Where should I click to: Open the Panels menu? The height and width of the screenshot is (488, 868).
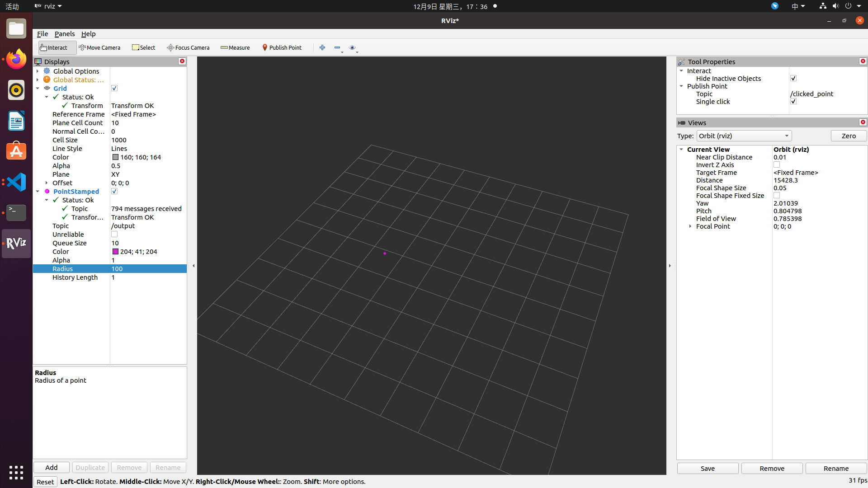click(x=65, y=34)
